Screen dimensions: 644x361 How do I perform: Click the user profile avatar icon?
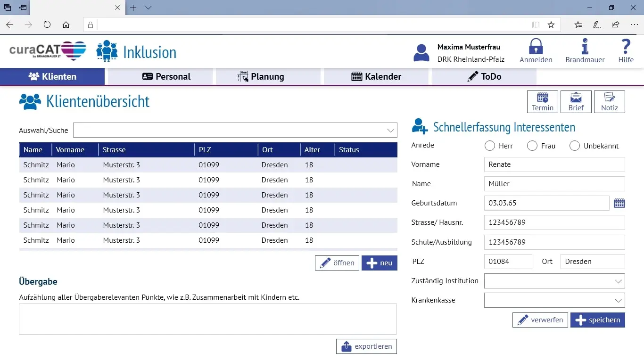click(x=421, y=53)
